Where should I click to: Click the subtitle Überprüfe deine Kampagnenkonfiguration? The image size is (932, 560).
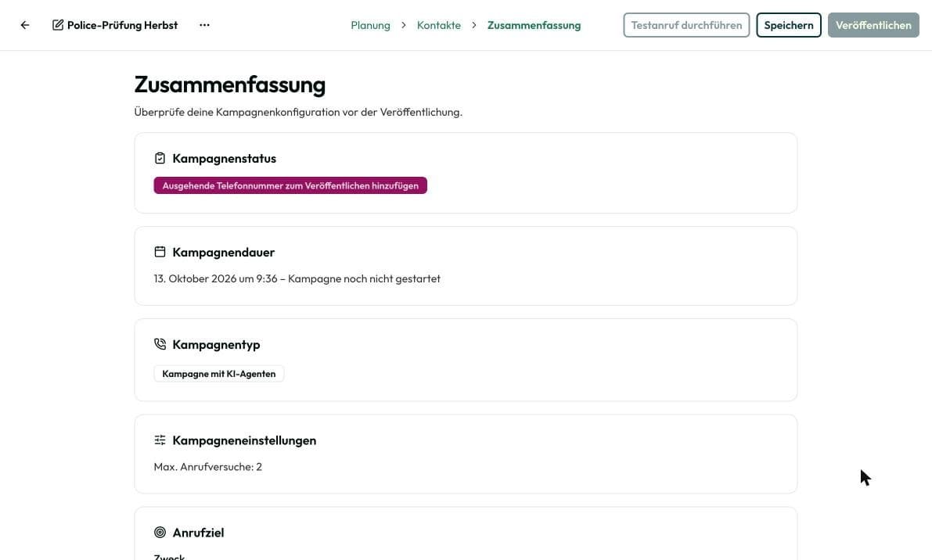298,112
